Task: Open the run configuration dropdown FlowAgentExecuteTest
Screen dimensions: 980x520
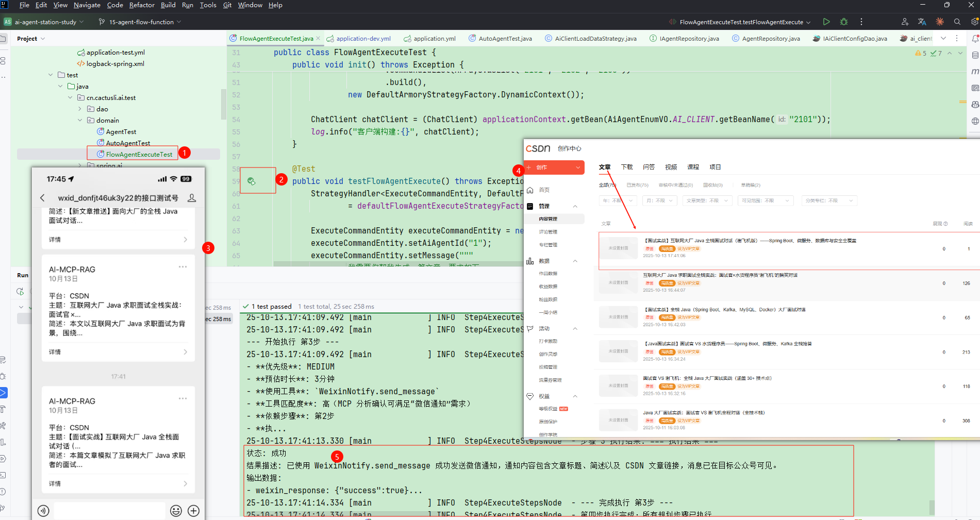Action: click(x=741, y=22)
